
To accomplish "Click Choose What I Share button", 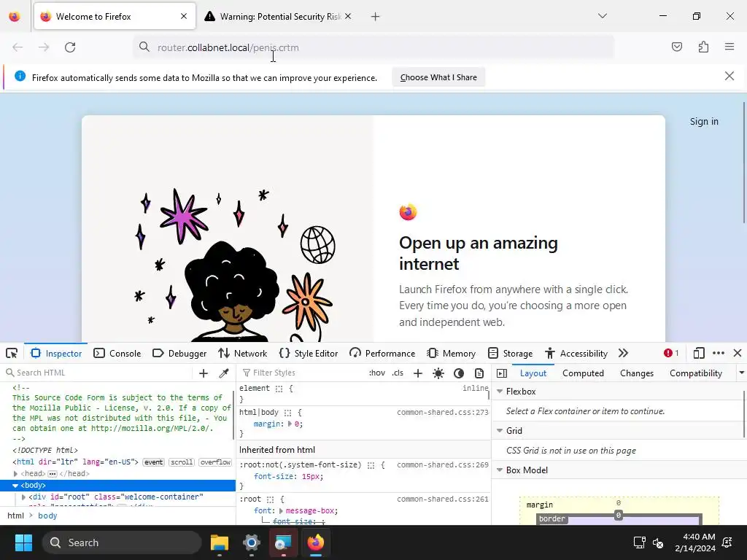I will 438,77.
